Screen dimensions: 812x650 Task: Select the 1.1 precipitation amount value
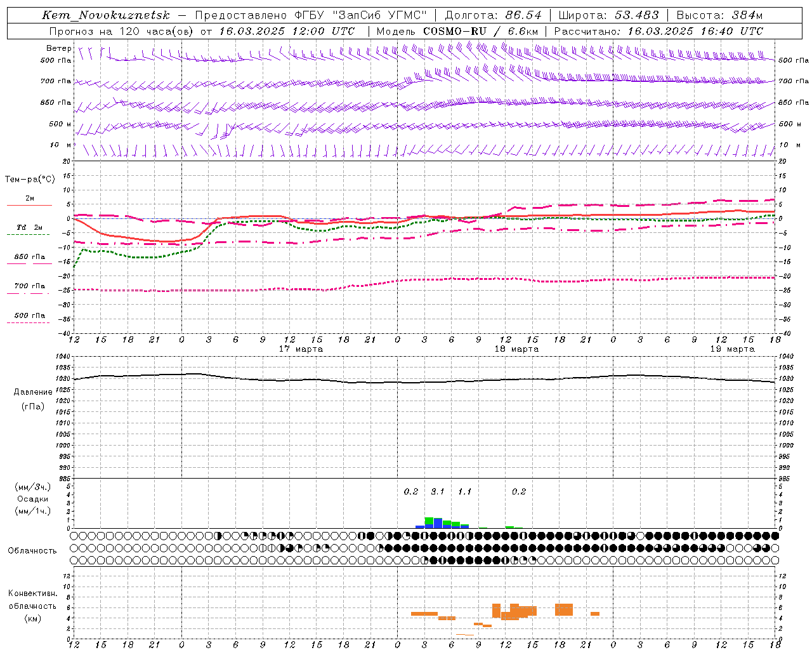465,491
